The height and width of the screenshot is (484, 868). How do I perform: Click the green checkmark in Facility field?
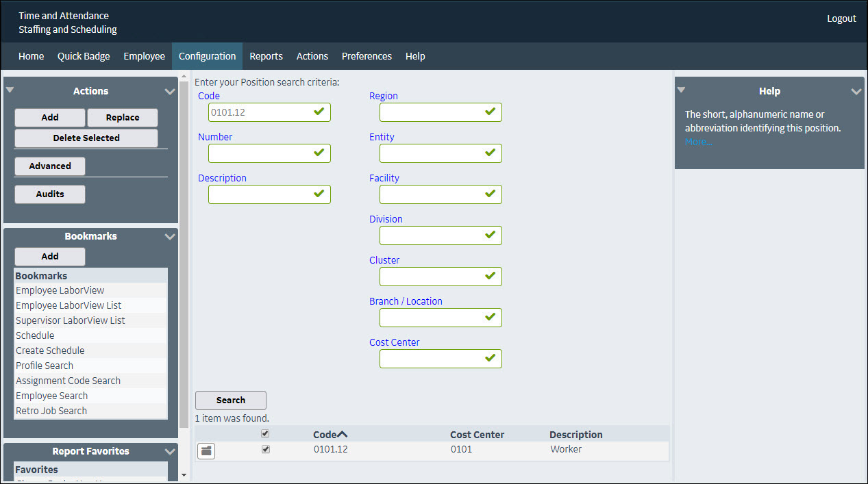(490, 193)
